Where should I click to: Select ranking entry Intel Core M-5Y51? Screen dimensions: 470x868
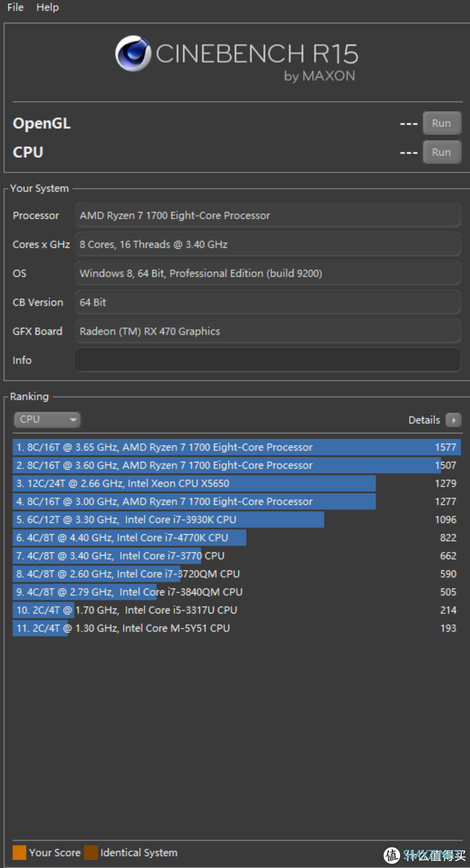236,628
